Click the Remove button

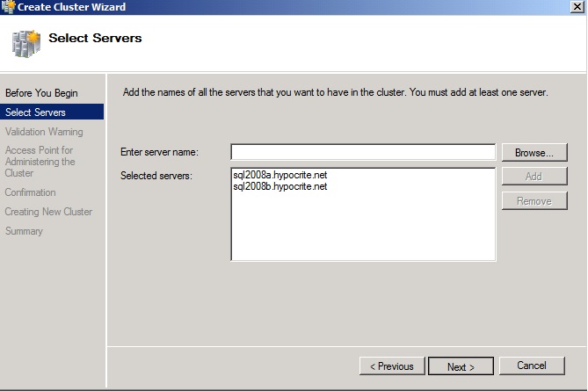[x=534, y=201]
